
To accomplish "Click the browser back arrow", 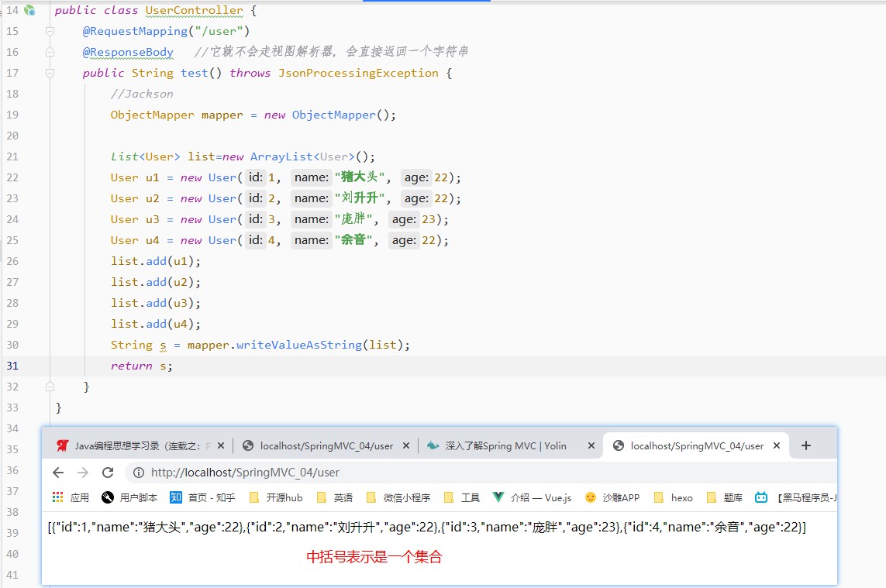I will pos(57,473).
